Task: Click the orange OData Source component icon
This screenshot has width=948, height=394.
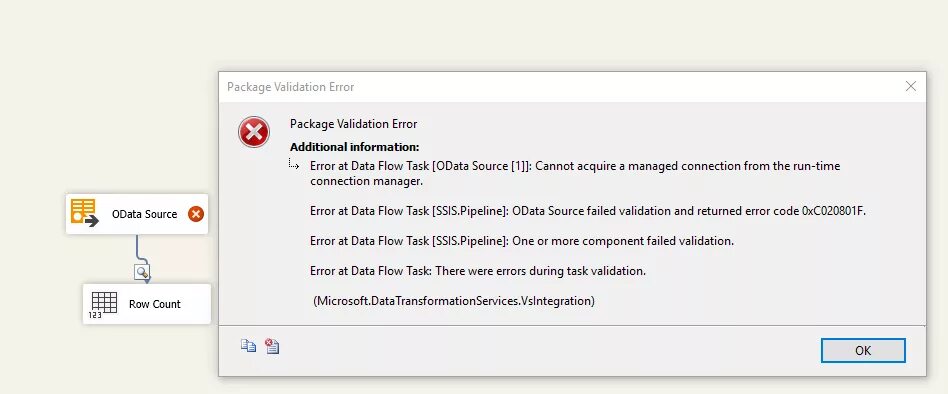Action: point(85,213)
